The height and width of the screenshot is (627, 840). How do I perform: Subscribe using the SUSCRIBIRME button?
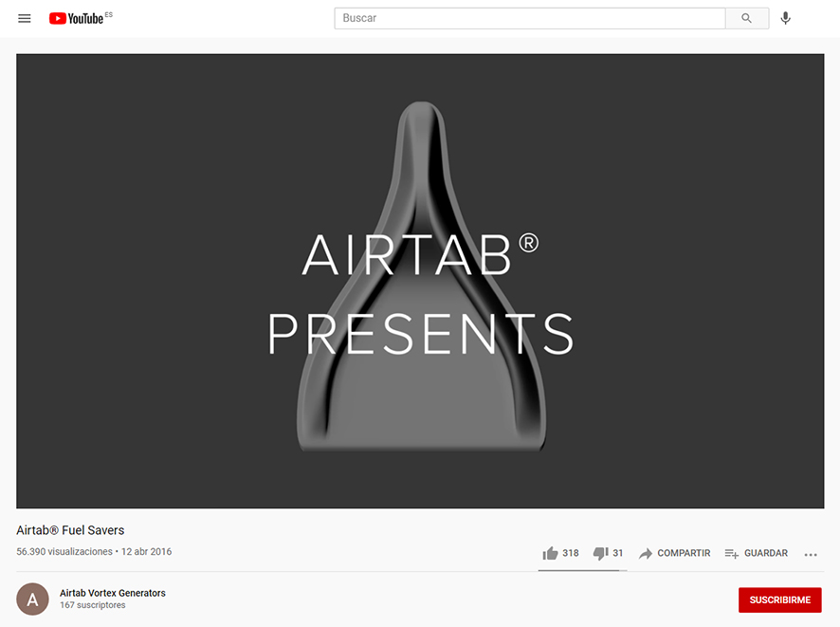[x=779, y=600]
